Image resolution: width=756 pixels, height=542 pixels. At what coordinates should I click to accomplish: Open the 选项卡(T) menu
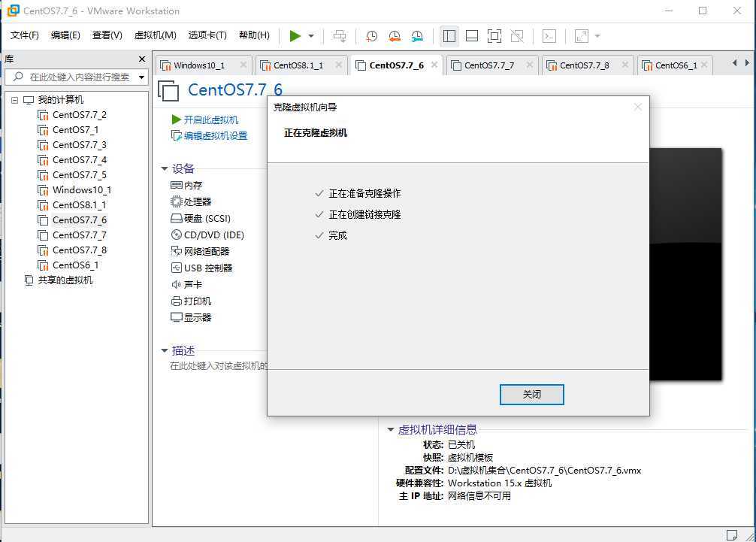click(207, 35)
